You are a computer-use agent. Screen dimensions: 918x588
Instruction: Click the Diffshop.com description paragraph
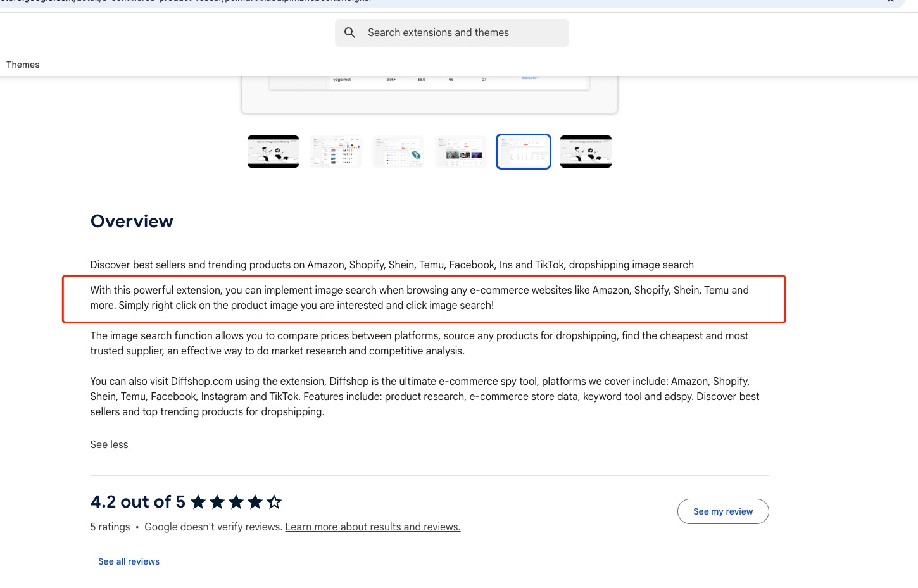424,396
